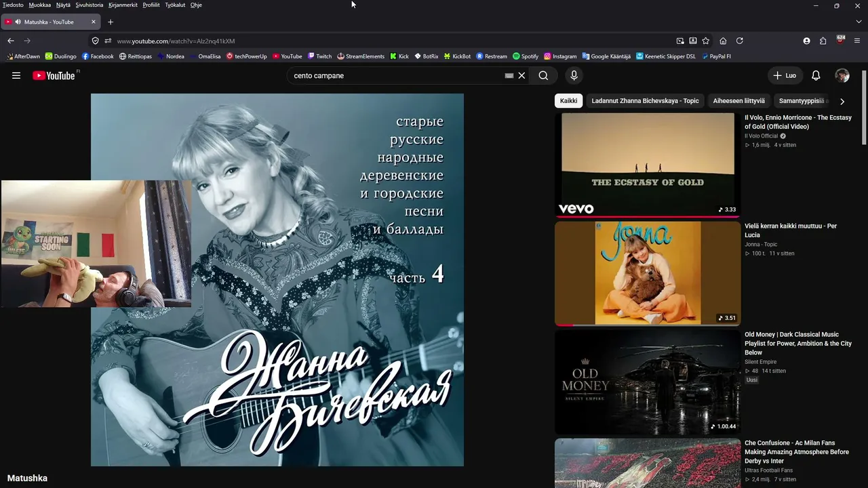Open the Tiedosto menu

click(x=13, y=5)
